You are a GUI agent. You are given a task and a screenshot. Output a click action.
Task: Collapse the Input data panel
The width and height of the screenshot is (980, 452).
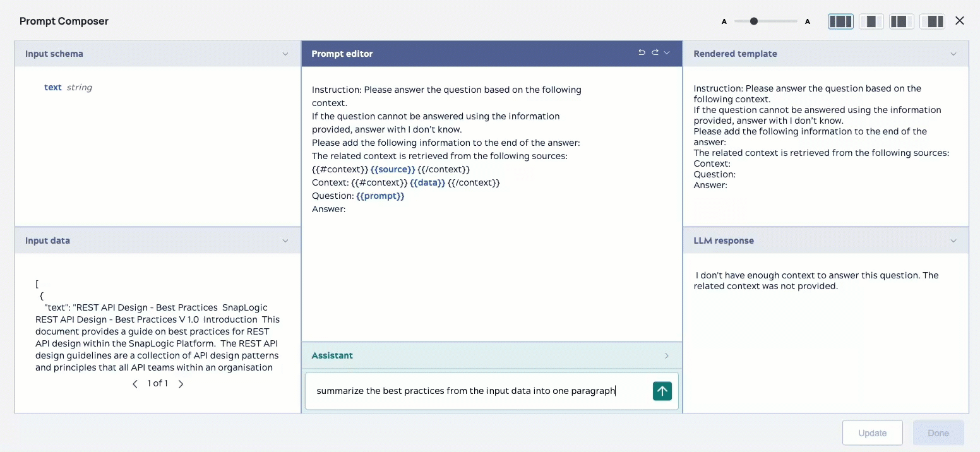[x=285, y=241]
